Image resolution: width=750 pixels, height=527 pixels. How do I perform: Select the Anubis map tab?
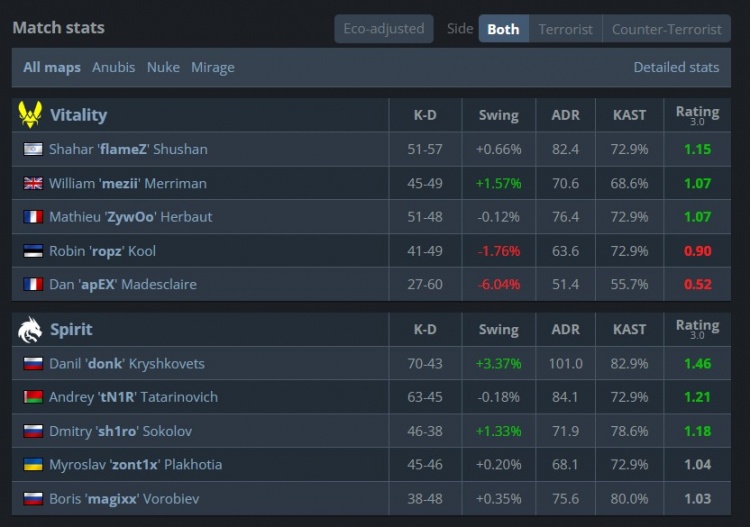pos(113,67)
